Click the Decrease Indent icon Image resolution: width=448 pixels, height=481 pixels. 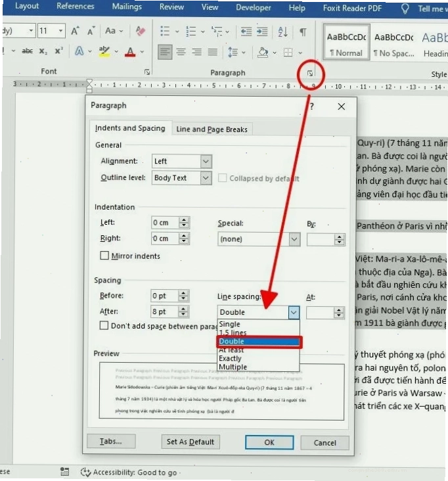(246, 32)
